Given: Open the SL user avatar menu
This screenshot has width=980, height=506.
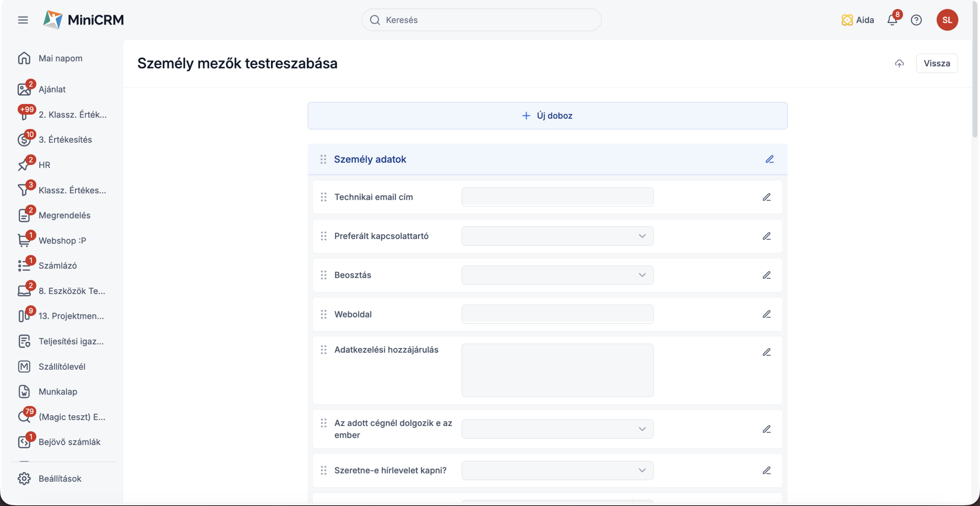Looking at the screenshot, I should (x=947, y=20).
